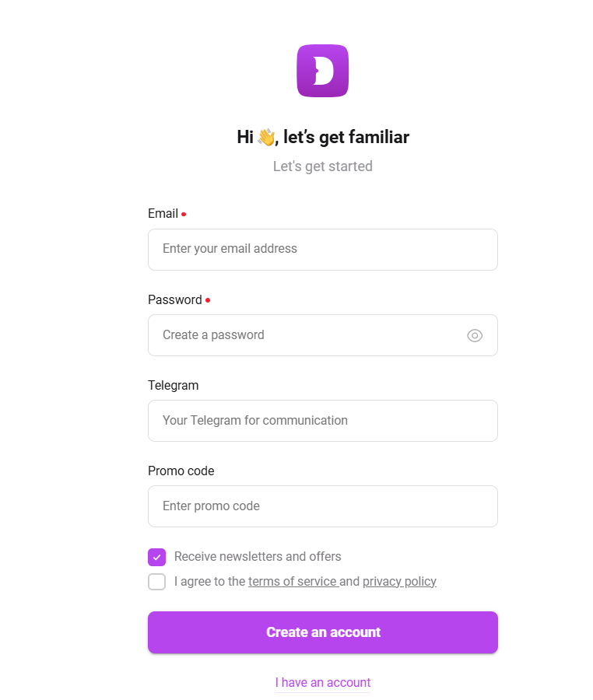Focus the Enter your email address field

(322, 250)
